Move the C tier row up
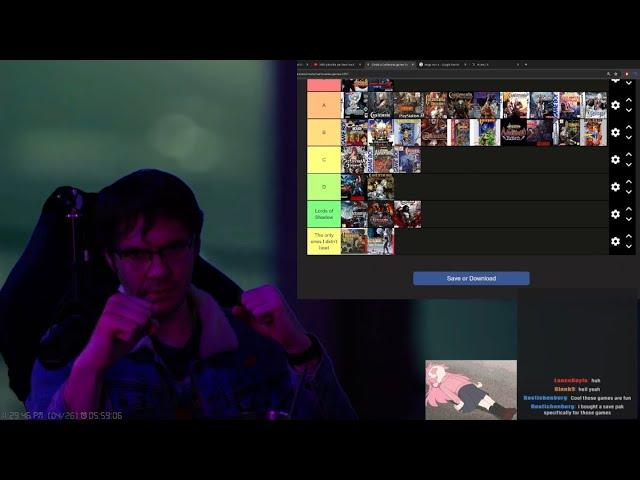This screenshot has height=480, width=640. click(629, 154)
